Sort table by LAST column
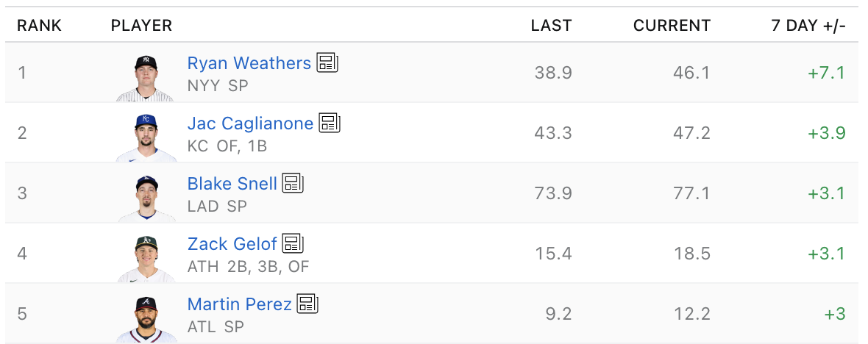This screenshot has height=344, width=868. [x=552, y=26]
